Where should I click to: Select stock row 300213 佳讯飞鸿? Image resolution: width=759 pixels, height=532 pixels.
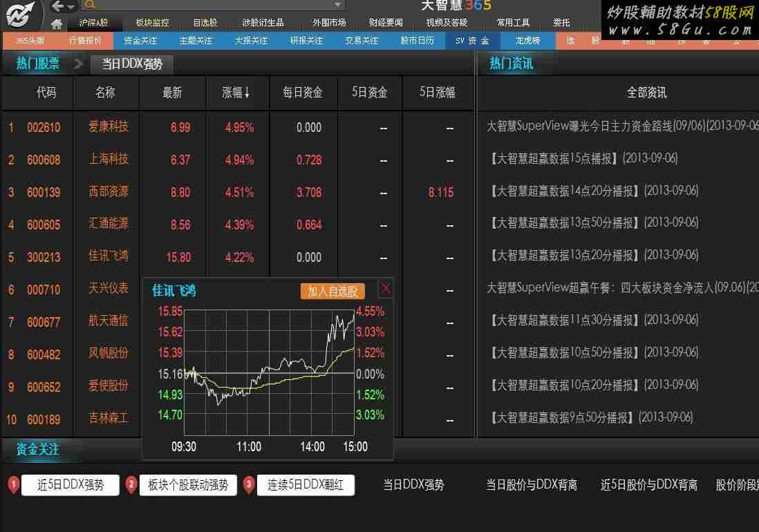[237, 257]
